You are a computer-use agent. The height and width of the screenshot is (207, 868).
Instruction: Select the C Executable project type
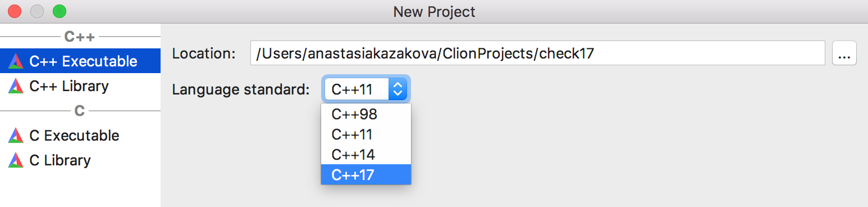(80, 135)
